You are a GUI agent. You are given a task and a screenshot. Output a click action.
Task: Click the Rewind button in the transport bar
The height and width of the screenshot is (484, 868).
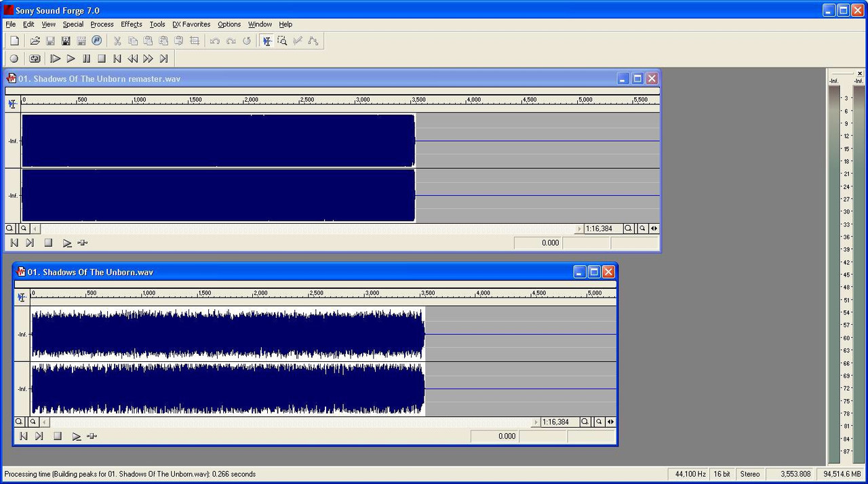pyautogui.click(x=133, y=59)
